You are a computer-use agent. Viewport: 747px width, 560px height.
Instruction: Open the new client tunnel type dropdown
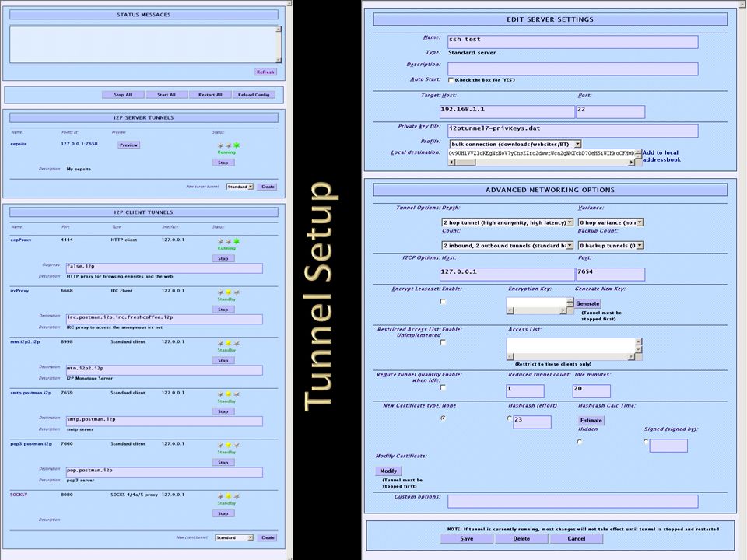tap(234, 537)
